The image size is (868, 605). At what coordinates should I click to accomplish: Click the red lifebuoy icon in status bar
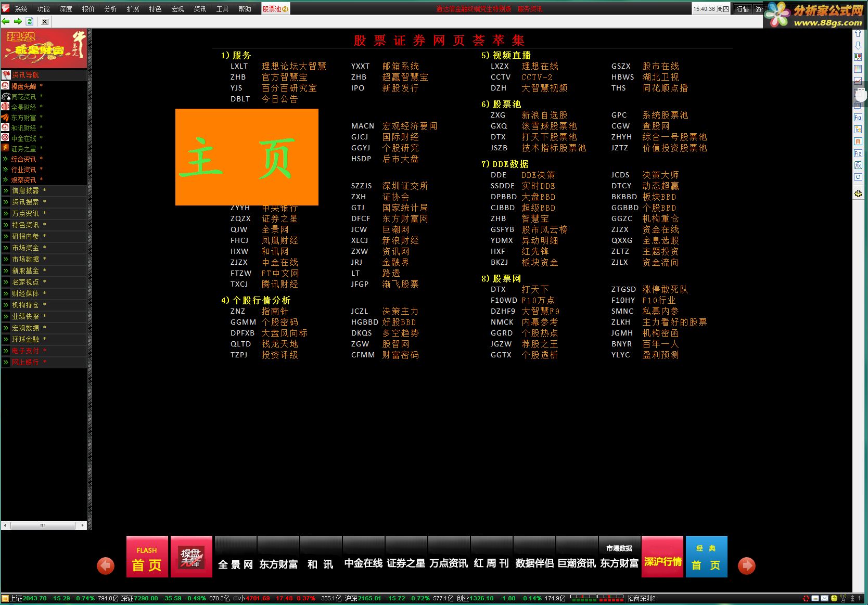[806, 599]
